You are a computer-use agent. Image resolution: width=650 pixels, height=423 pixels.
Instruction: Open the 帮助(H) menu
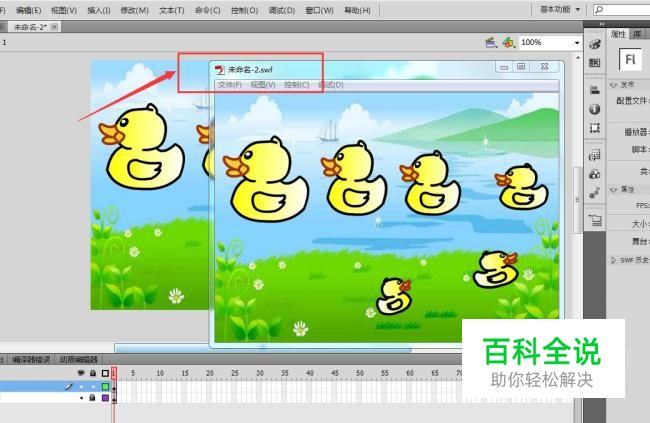click(357, 10)
